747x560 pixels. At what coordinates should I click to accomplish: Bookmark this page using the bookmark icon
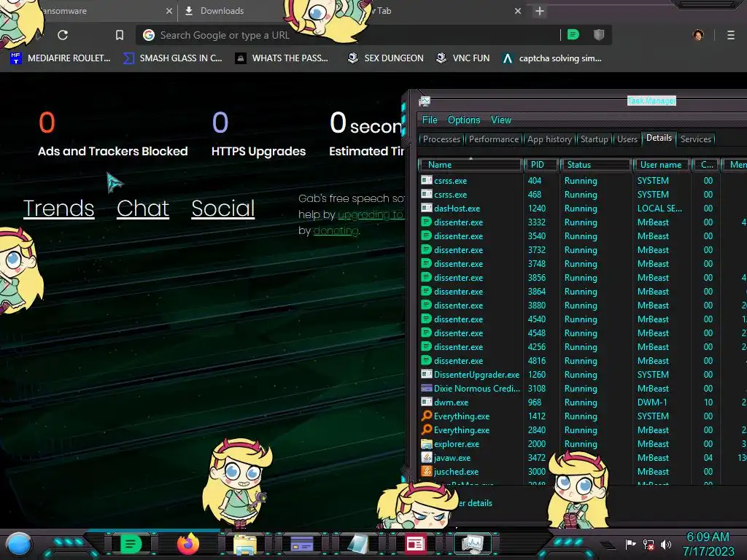120,35
